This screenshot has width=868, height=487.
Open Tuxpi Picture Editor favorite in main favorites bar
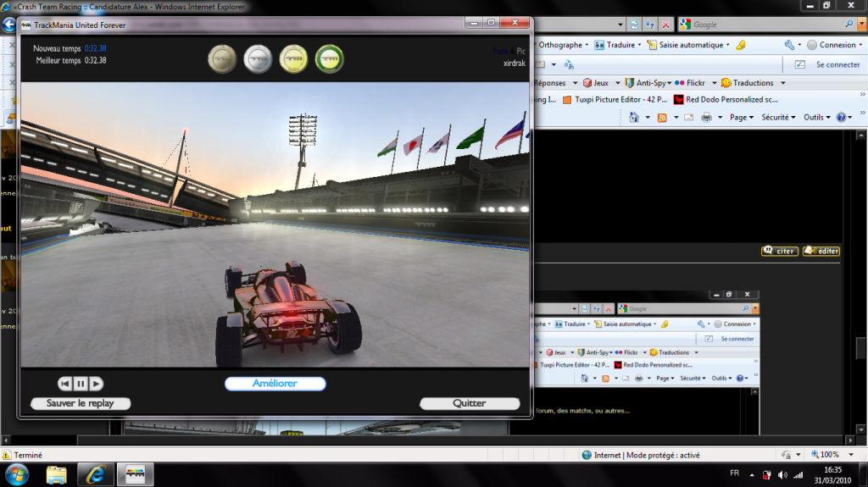[615, 100]
